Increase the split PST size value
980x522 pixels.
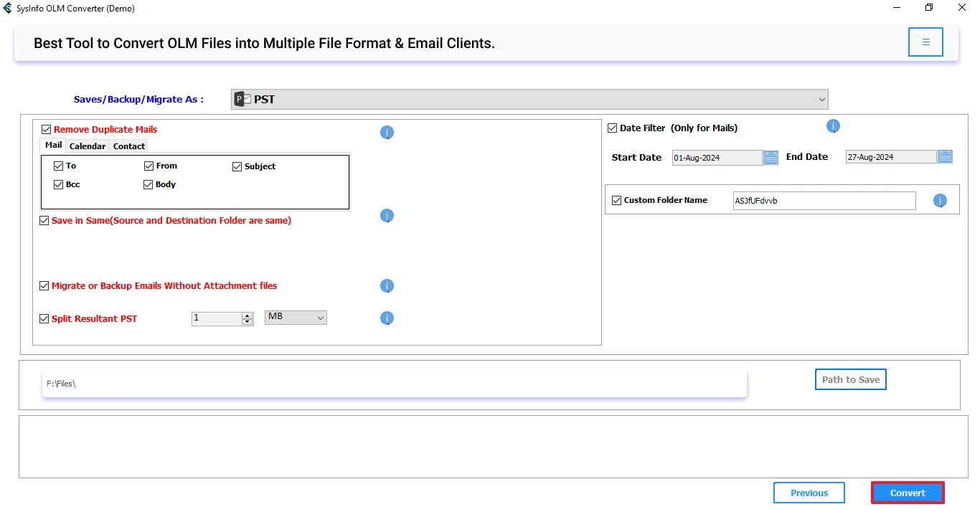click(248, 315)
